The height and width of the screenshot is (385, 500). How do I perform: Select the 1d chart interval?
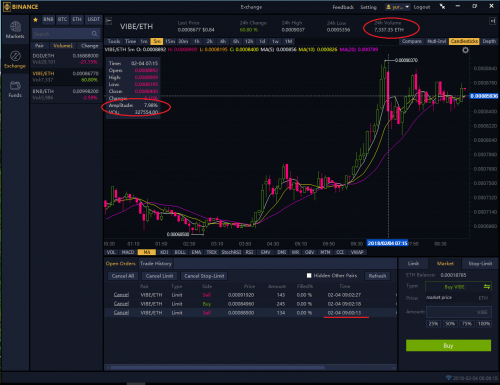(x=262, y=41)
